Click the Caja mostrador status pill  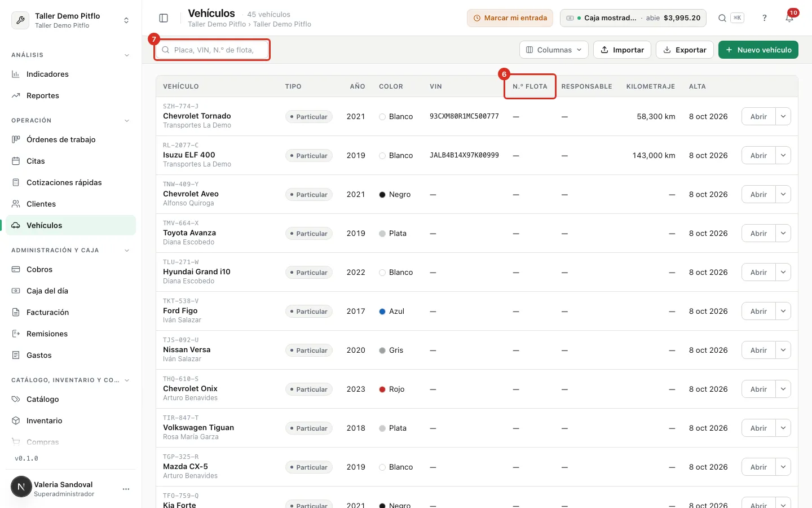(634, 18)
